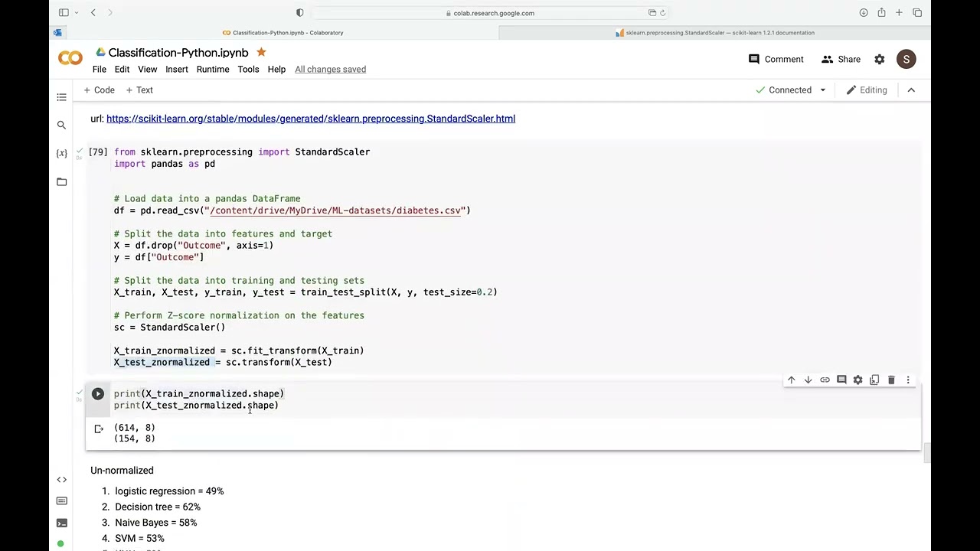Open a new Safari tab
This screenshot has height=551, width=980.
899,12
